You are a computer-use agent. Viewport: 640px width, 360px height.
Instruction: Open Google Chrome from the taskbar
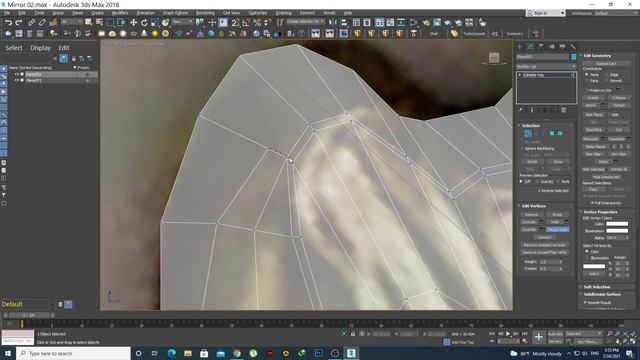[237, 353]
